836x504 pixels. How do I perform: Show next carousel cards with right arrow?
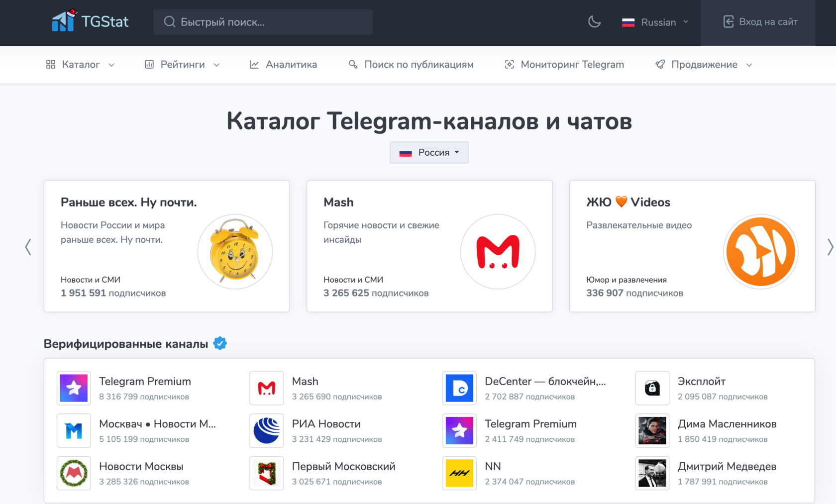pos(830,247)
